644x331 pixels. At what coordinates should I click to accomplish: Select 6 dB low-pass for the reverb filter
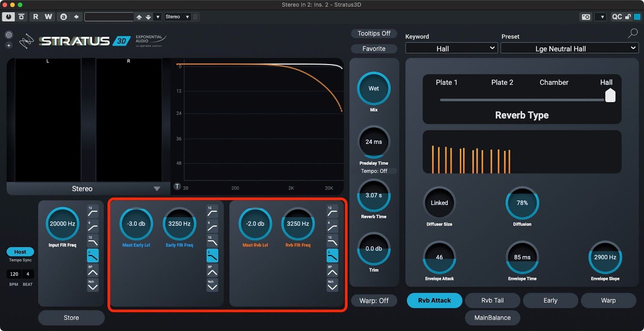(332, 256)
